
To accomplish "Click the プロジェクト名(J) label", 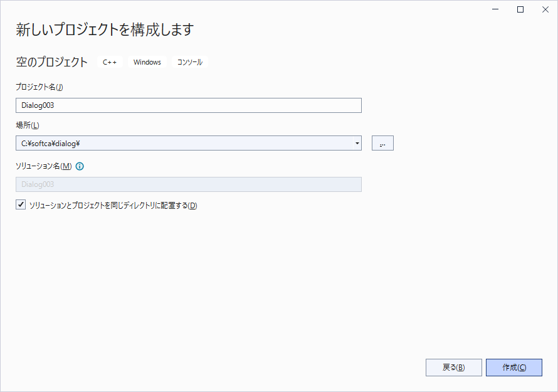I will pyautogui.click(x=39, y=87).
